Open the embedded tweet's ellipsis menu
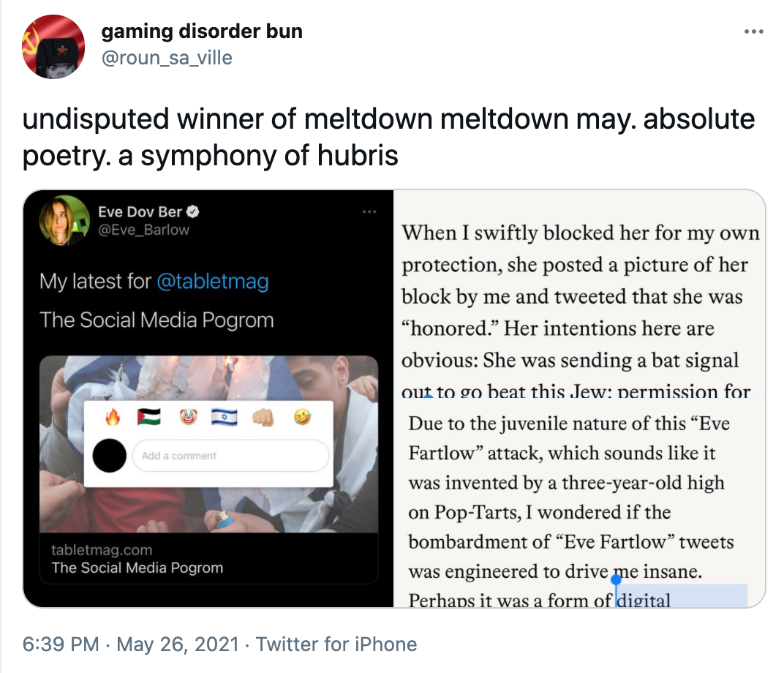The height and width of the screenshot is (673, 784). pos(370,210)
